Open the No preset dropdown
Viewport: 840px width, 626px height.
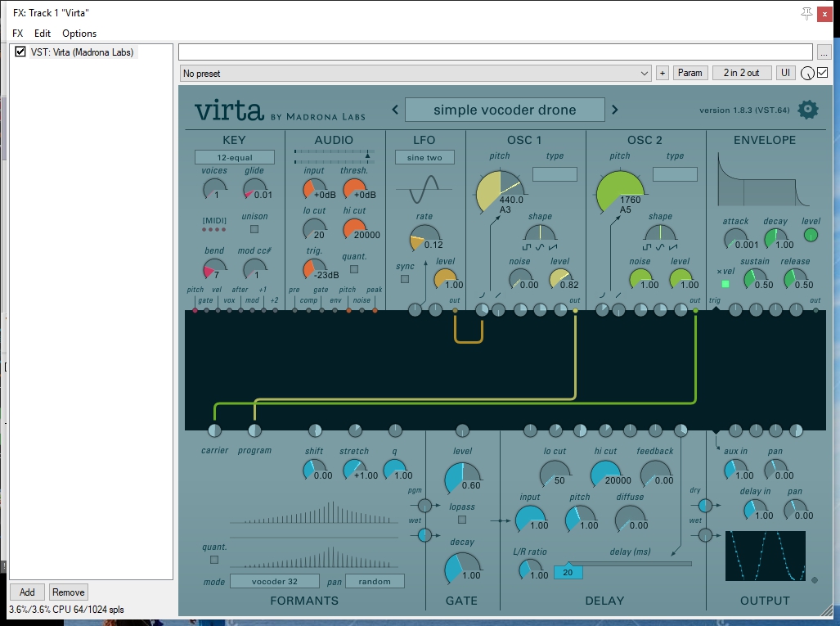coord(416,73)
